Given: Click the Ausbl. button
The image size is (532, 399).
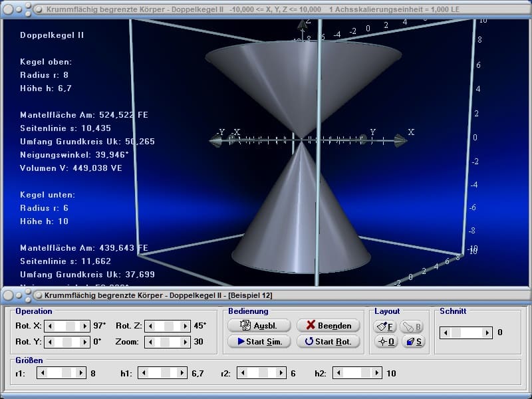Looking at the screenshot, I should click(259, 325).
